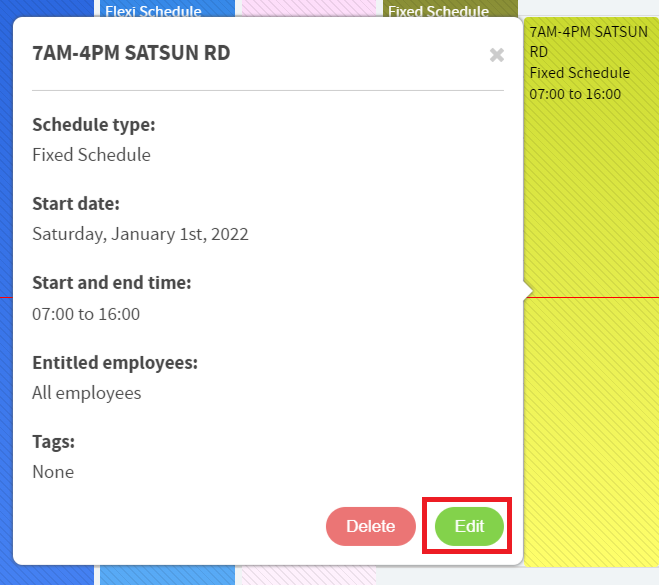Click the 'Start date:' label

[76, 204]
